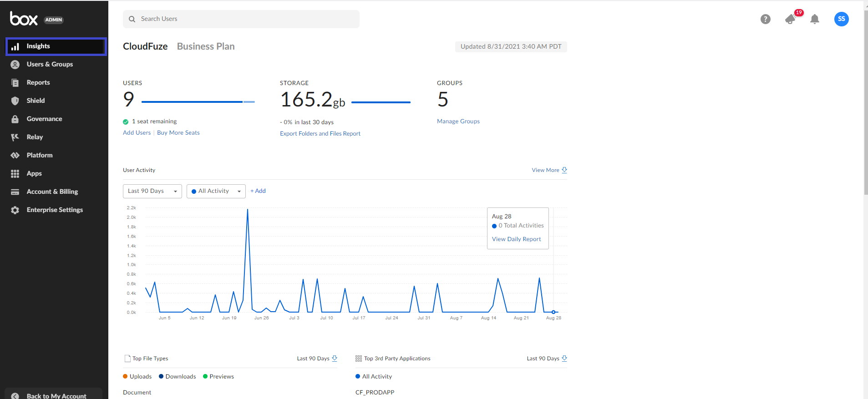Open Insights in the sidebar
The image size is (868, 399).
[x=56, y=46]
